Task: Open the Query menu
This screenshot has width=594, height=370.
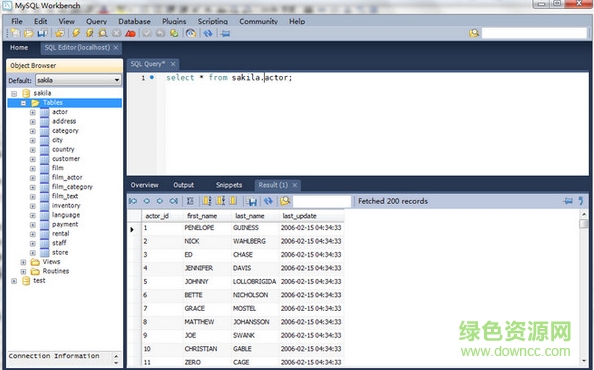Action: point(97,21)
